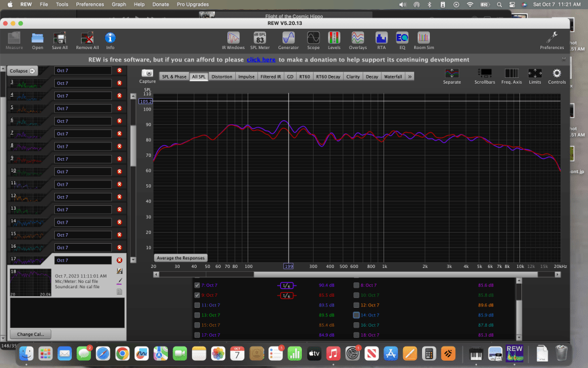The image size is (588, 368).
Task: Open the Pro Upgrades menu
Action: (193, 5)
